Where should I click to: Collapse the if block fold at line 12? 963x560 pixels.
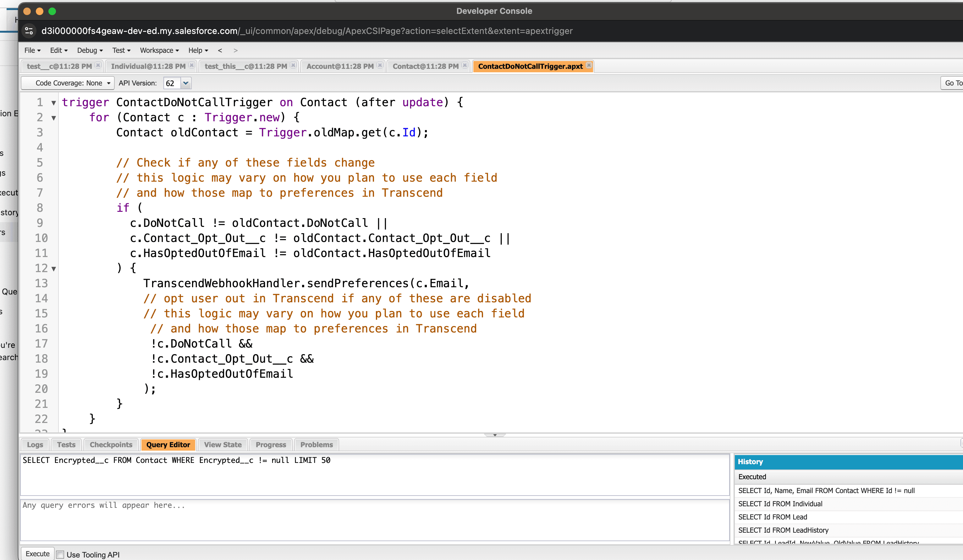coord(53,269)
